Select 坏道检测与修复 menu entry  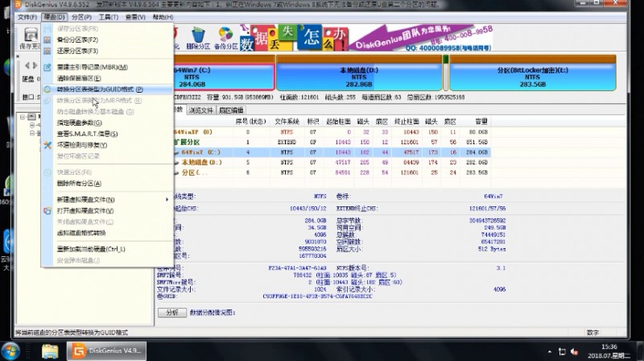tap(107, 145)
